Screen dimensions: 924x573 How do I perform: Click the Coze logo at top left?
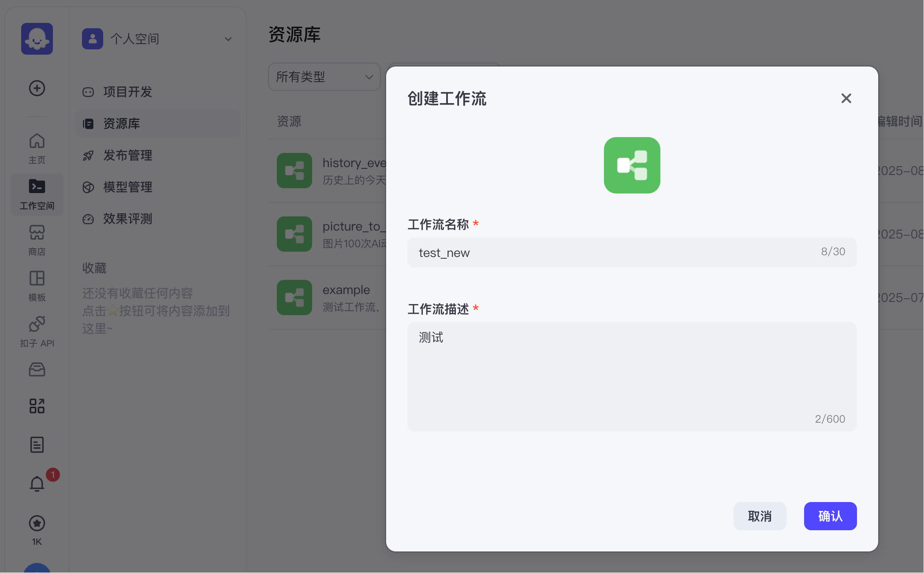tap(37, 38)
